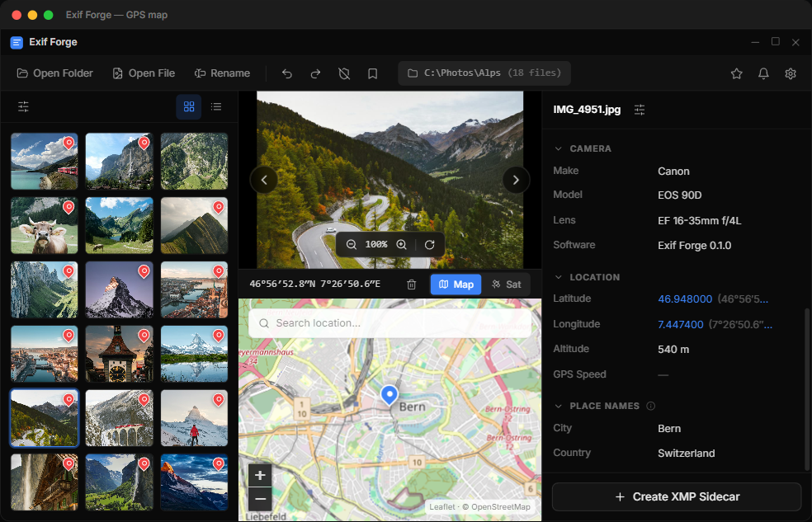This screenshot has width=812, height=522.
Task: Click the Software value Exif Forge 0.1.0
Action: click(x=695, y=245)
